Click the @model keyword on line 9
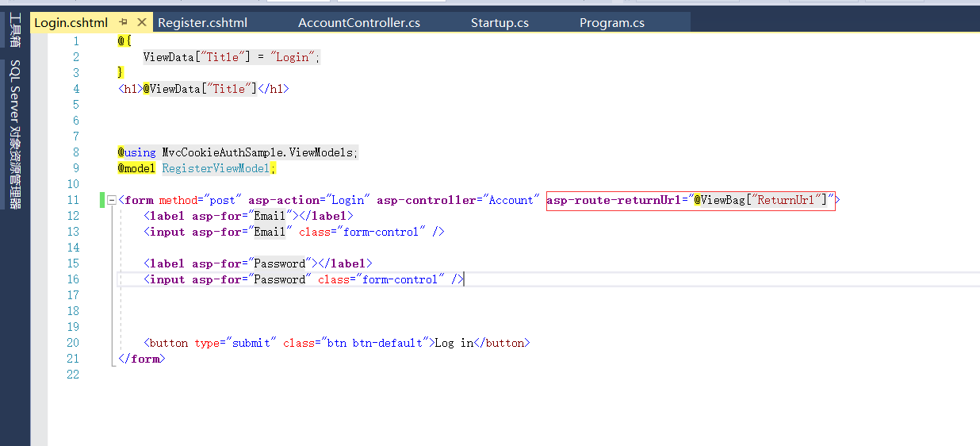Screen dimensions: 980x446 [137, 168]
